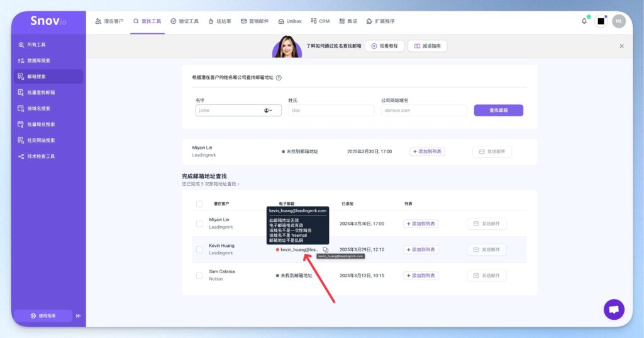Viewport: 644px width, 338px height.
Task: Open 社交网站搜索 in the sidebar
Action: tap(48, 140)
